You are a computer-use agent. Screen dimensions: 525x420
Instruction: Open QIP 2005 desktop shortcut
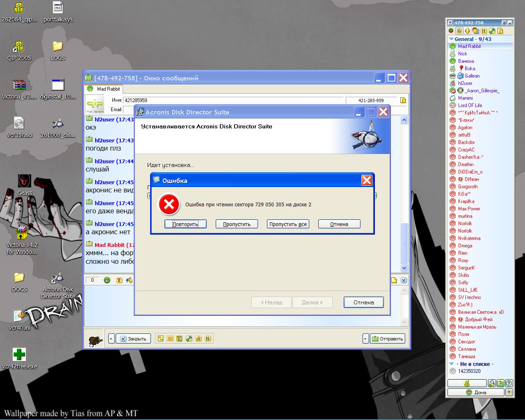(x=19, y=51)
